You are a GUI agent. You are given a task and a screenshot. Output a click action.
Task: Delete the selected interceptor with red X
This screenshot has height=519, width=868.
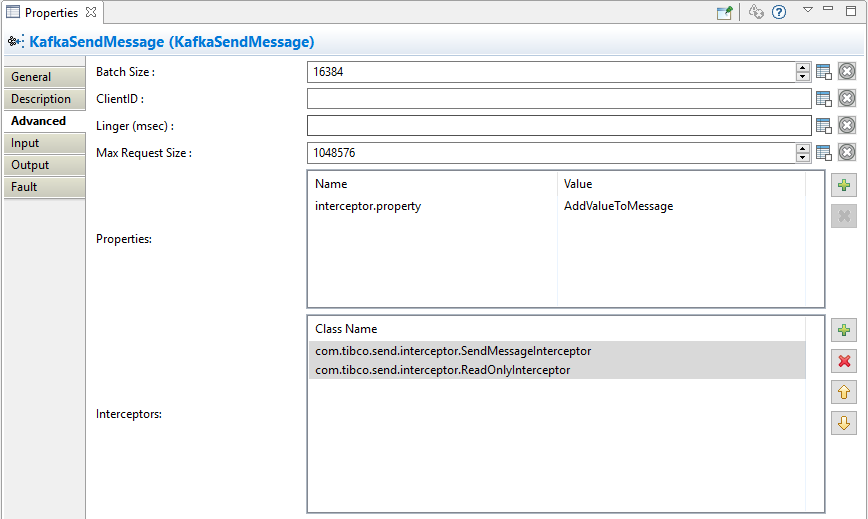point(844,361)
